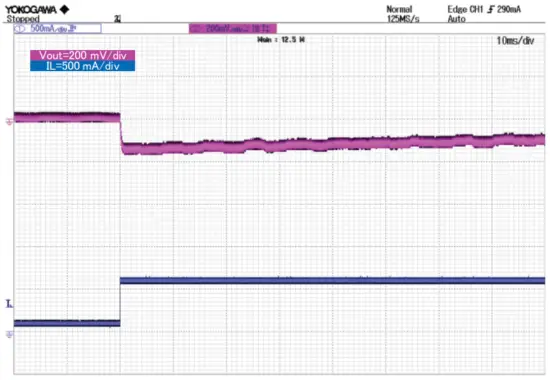The image size is (550, 380).
Task: Click the IL=500 mA/div legend label
Action: (82, 66)
